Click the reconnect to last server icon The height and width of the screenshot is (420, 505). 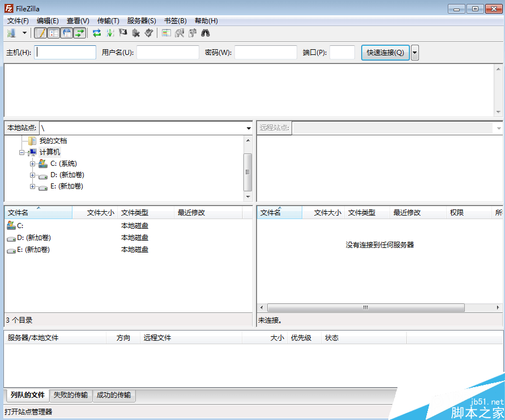click(148, 33)
